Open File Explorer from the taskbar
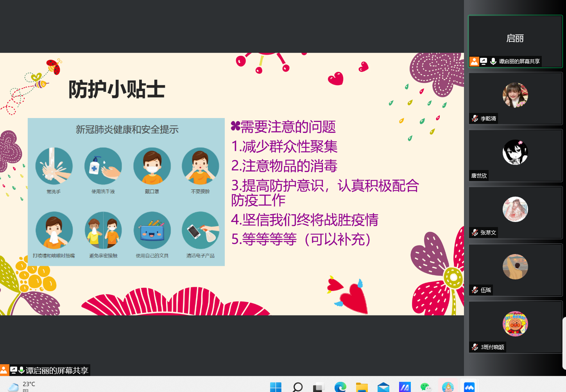The width and height of the screenshot is (566, 392). pos(362,387)
